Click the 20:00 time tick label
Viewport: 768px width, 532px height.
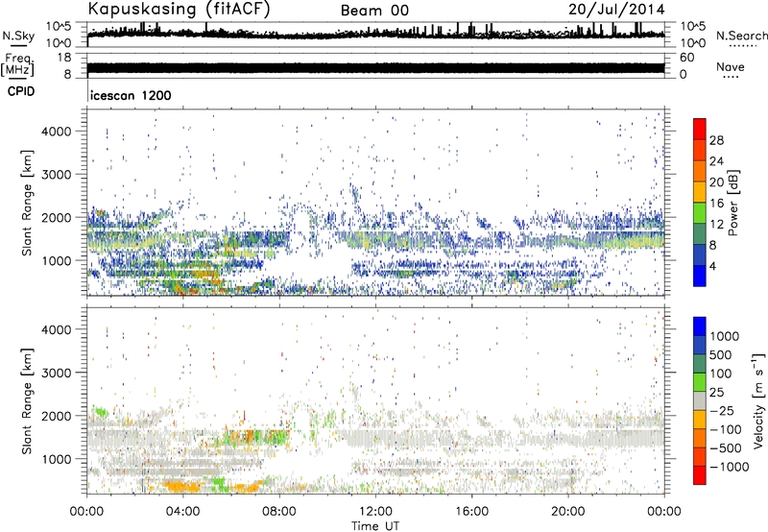point(567,512)
